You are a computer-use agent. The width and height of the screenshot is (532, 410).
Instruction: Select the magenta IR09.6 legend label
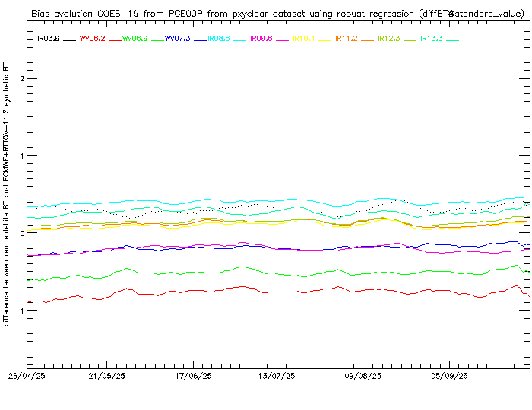[262, 39]
